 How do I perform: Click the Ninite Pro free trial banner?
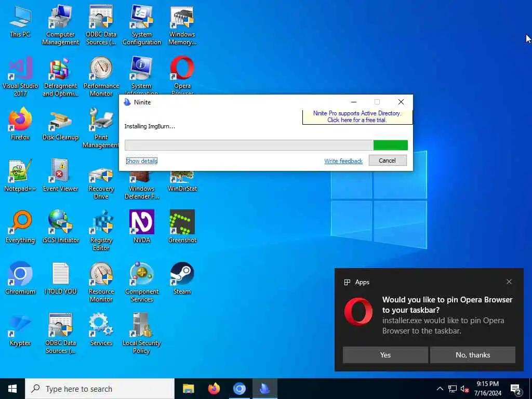(x=357, y=117)
